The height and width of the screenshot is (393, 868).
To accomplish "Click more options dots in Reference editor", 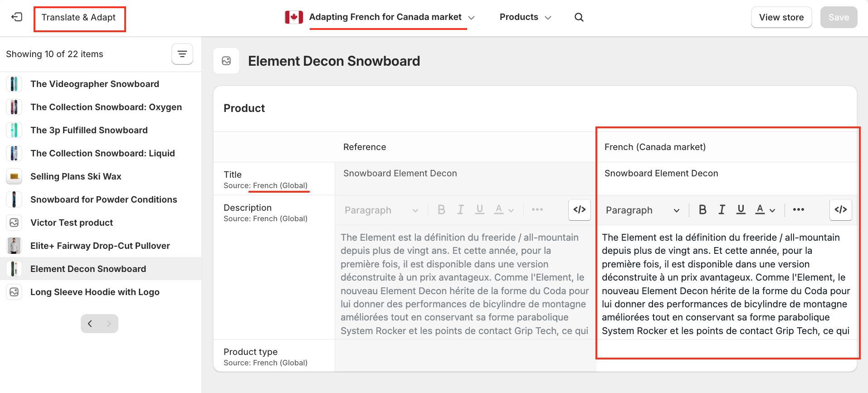I will tap(537, 209).
